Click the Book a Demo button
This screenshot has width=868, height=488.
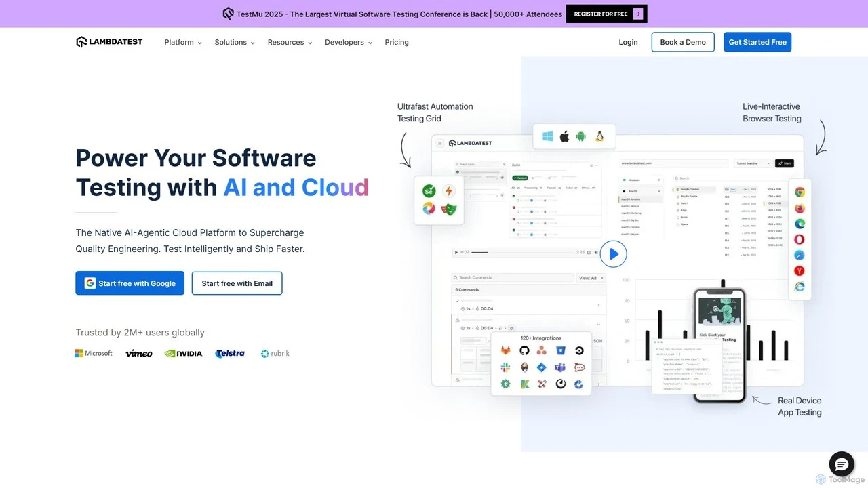pos(683,42)
